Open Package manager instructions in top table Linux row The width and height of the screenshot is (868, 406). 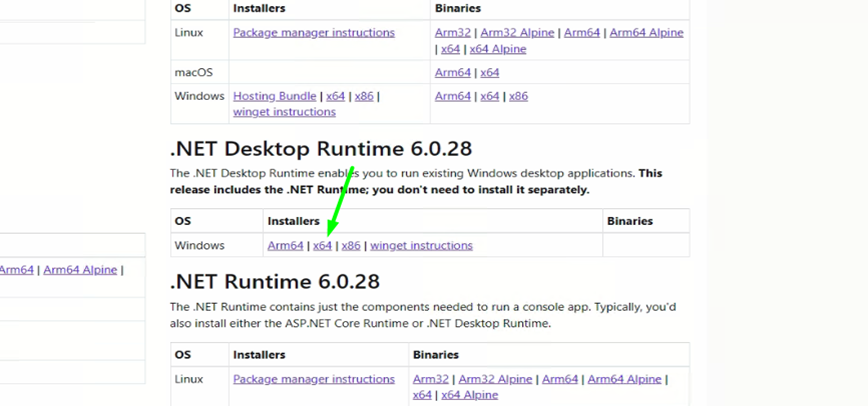[x=314, y=33]
